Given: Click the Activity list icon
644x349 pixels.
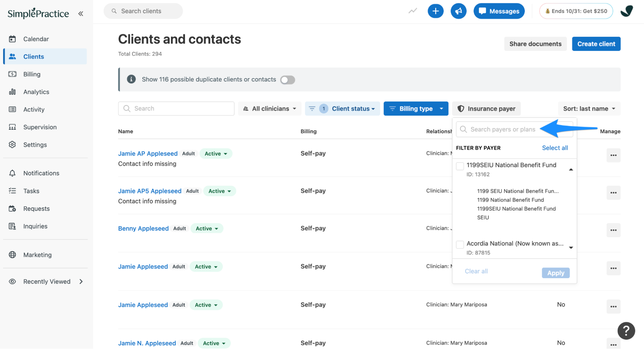Looking at the screenshot, I should (12, 109).
